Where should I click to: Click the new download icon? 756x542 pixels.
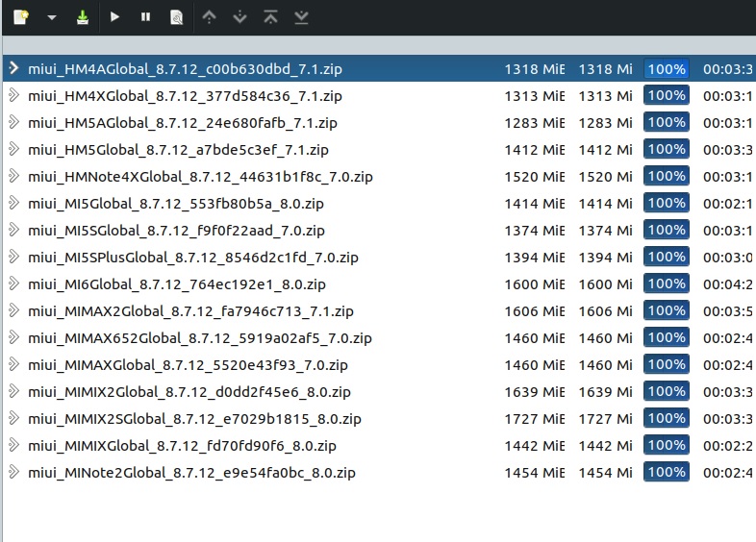tap(21, 17)
